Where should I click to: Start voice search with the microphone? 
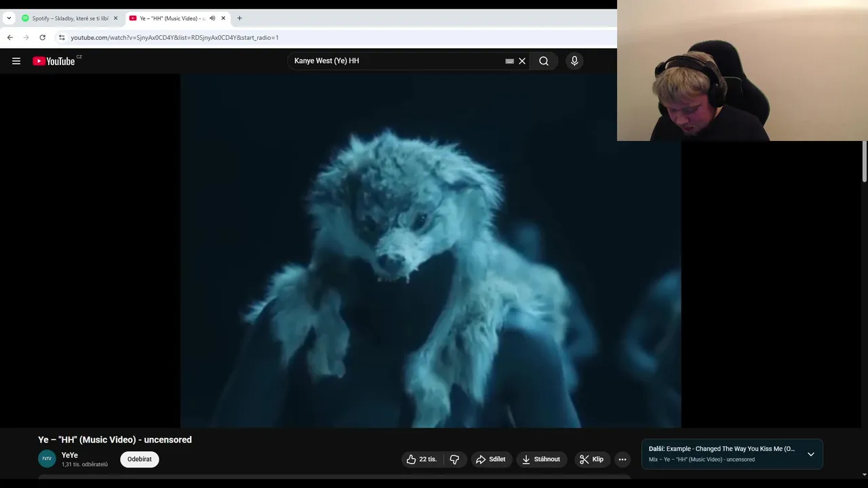coord(574,61)
